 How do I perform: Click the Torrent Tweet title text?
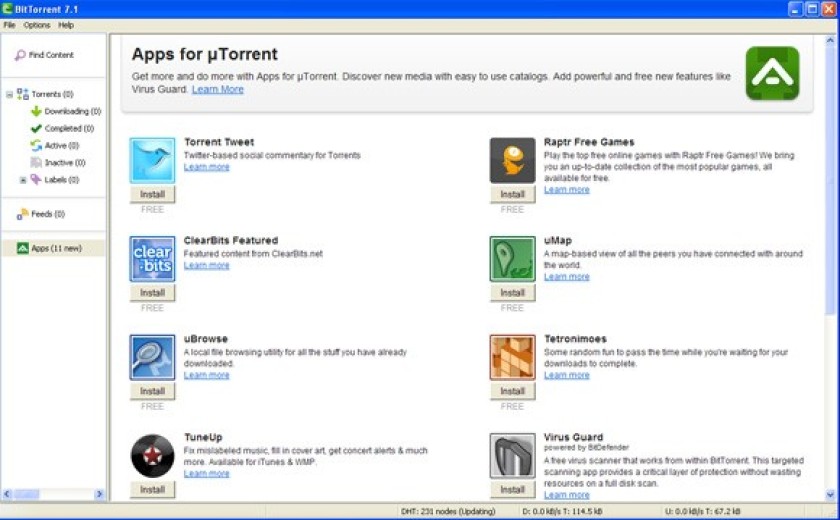click(219, 142)
